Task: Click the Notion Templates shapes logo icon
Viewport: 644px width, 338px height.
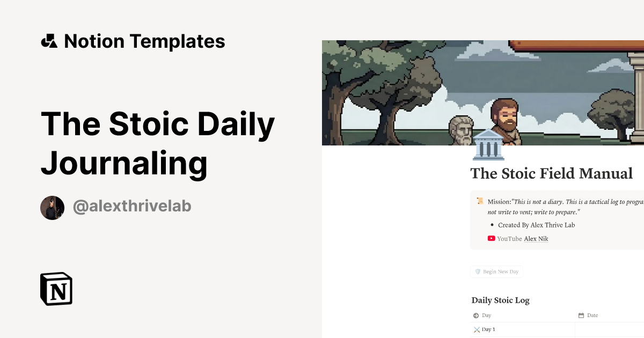Action: pos(49,41)
